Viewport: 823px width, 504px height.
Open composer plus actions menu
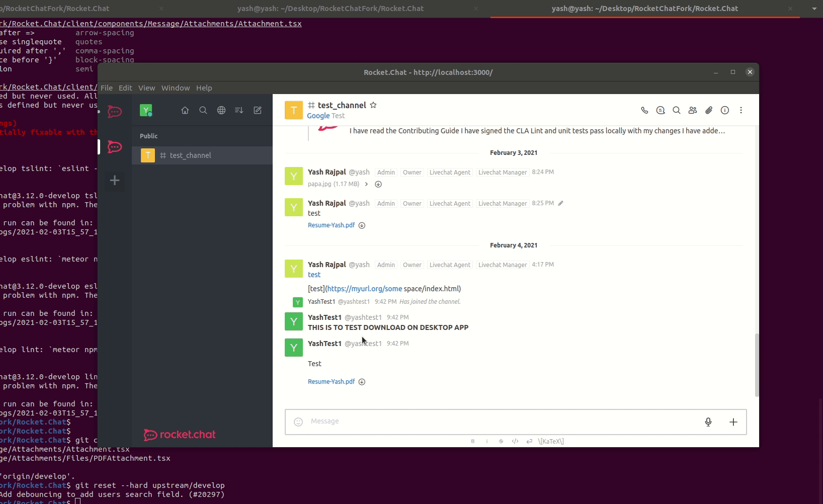click(733, 422)
